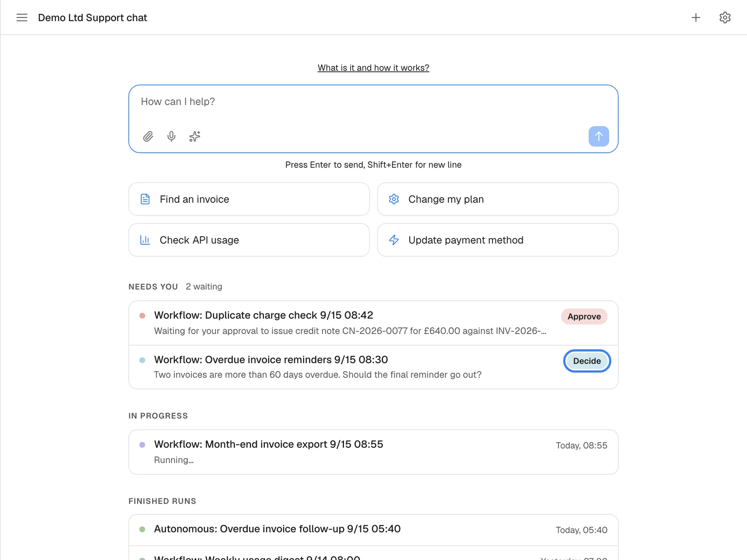Click the lightning icon on Update payment method
Viewport: 747px width, 560px height.
point(394,240)
